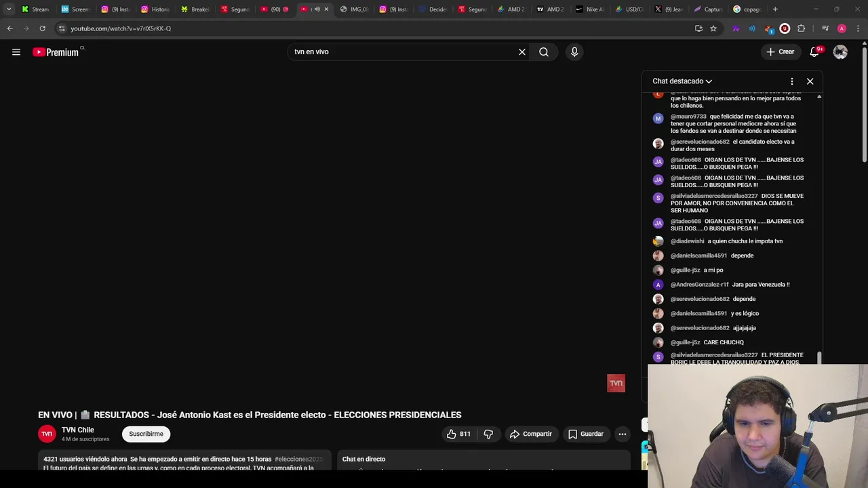Switch to the Stream tab
The image size is (868, 488).
[35, 9]
